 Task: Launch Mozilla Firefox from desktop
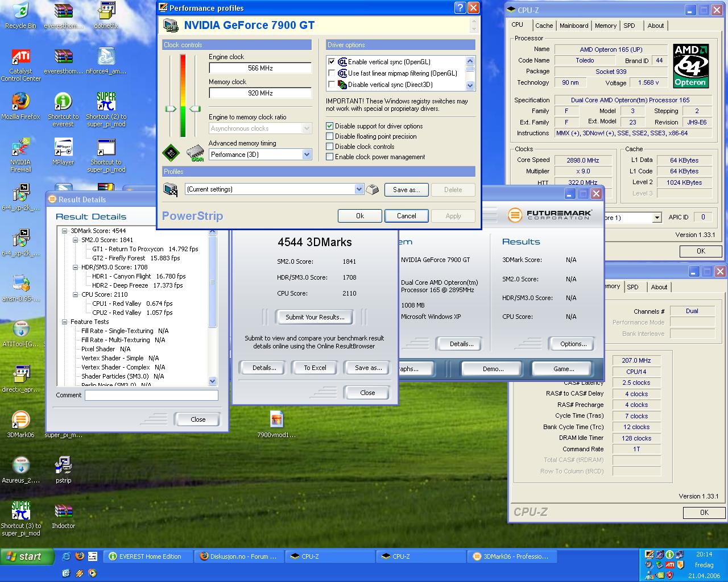pos(20,106)
